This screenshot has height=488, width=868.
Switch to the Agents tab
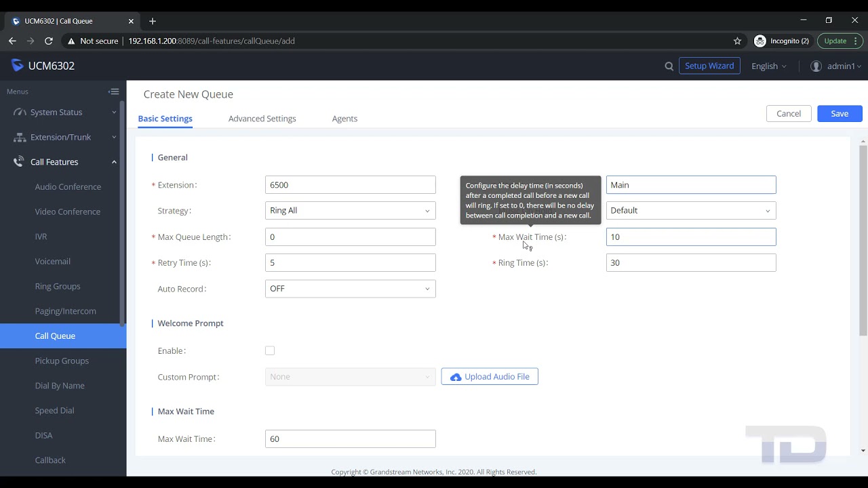point(344,119)
